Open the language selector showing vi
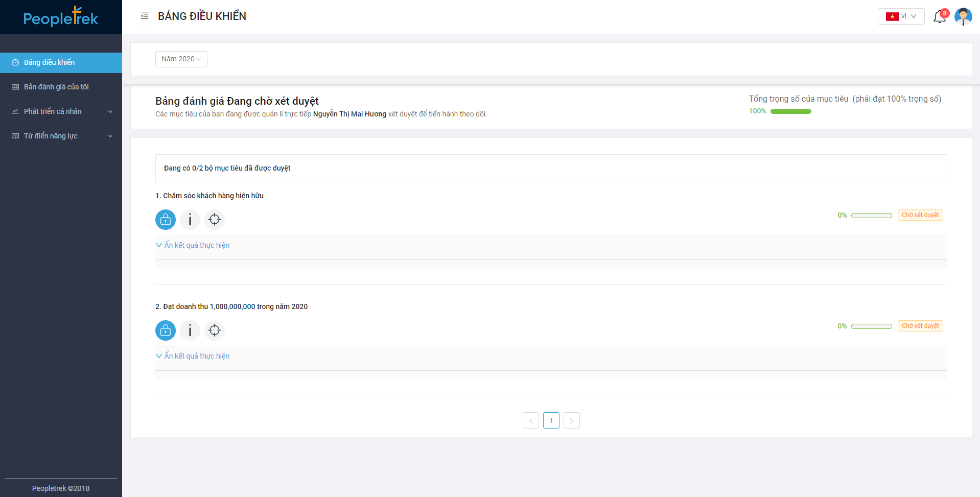The width and height of the screenshot is (980, 497). (901, 16)
